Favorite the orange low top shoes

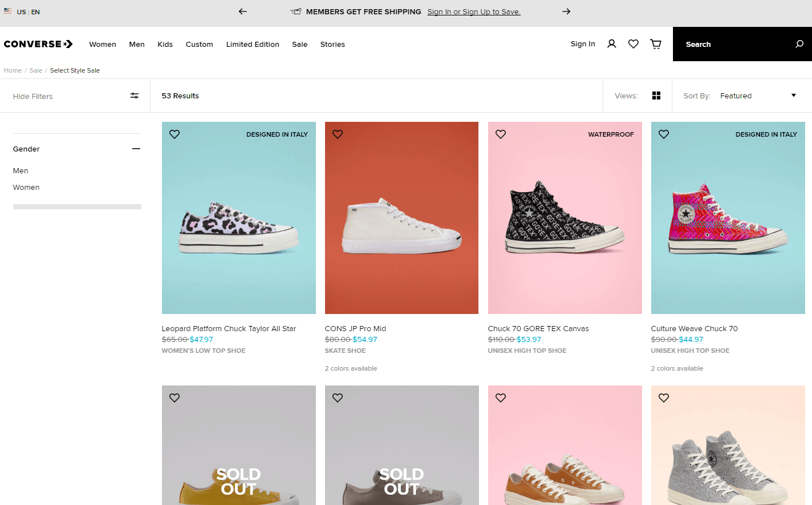[501, 397]
